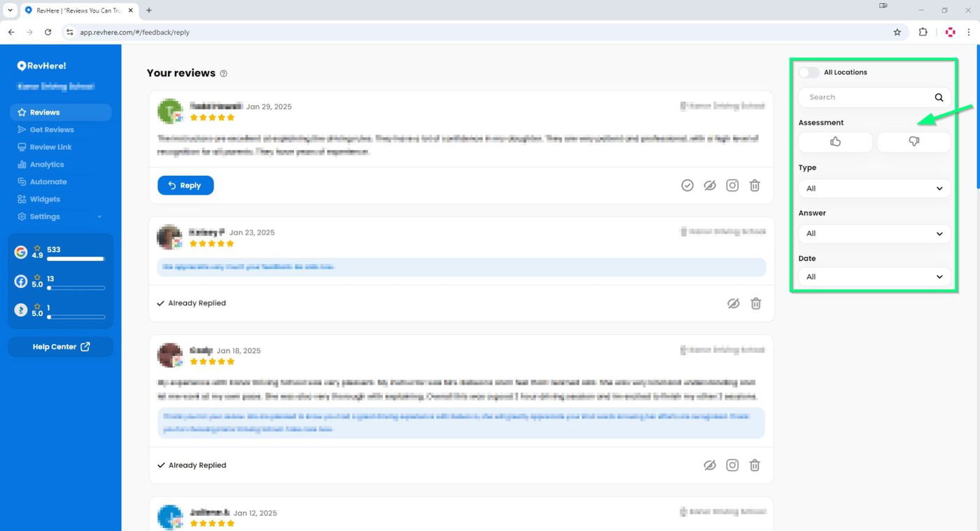
Task: Toggle the All Locations switch
Action: tap(808, 72)
